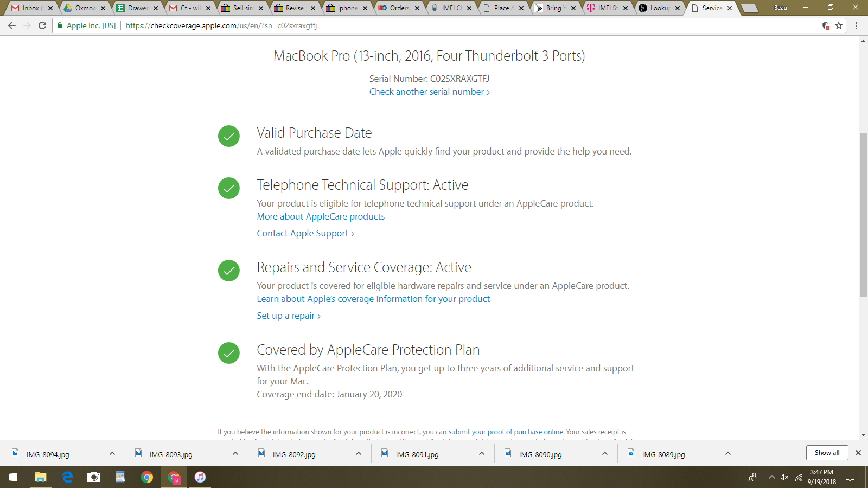Reload the page with the refresh icon
The width and height of the screenshot is (868, 488).
(42, 25)
